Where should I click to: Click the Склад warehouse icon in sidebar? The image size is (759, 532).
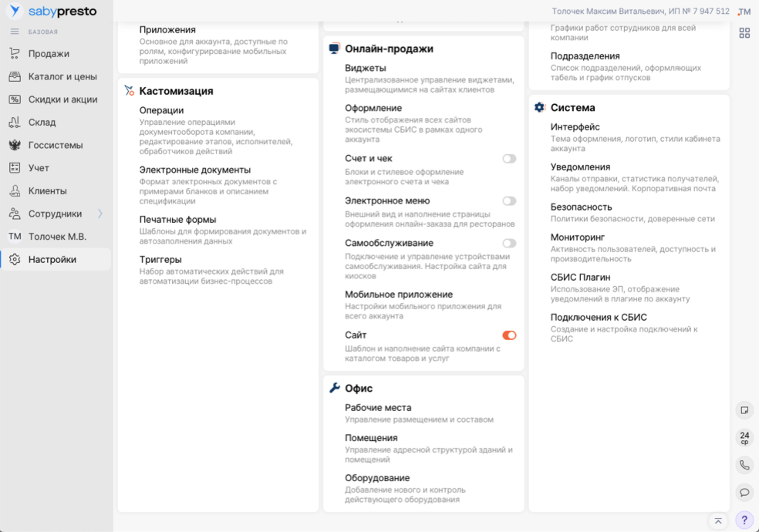15,123
